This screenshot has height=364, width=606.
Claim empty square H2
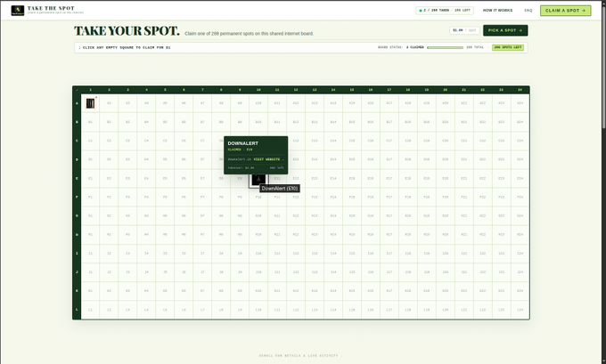click(109, 235)
